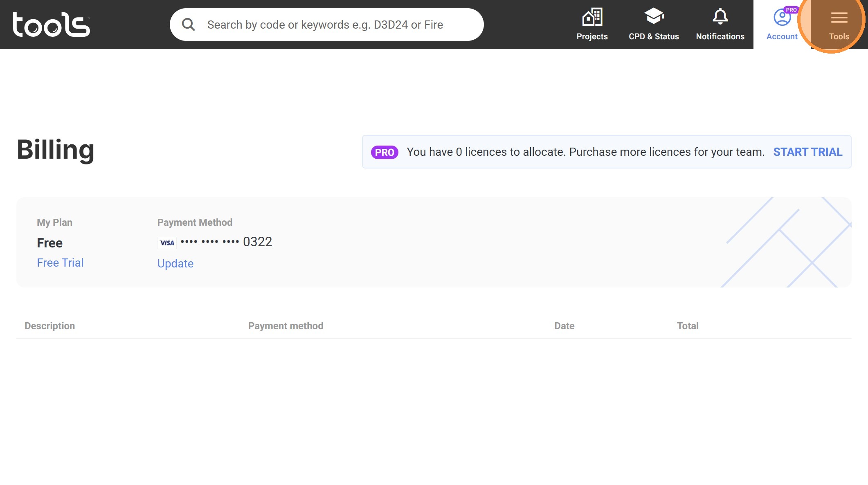The image size is (868, 485).
Task: Focus the search by code field
Action: pos(325,25)
